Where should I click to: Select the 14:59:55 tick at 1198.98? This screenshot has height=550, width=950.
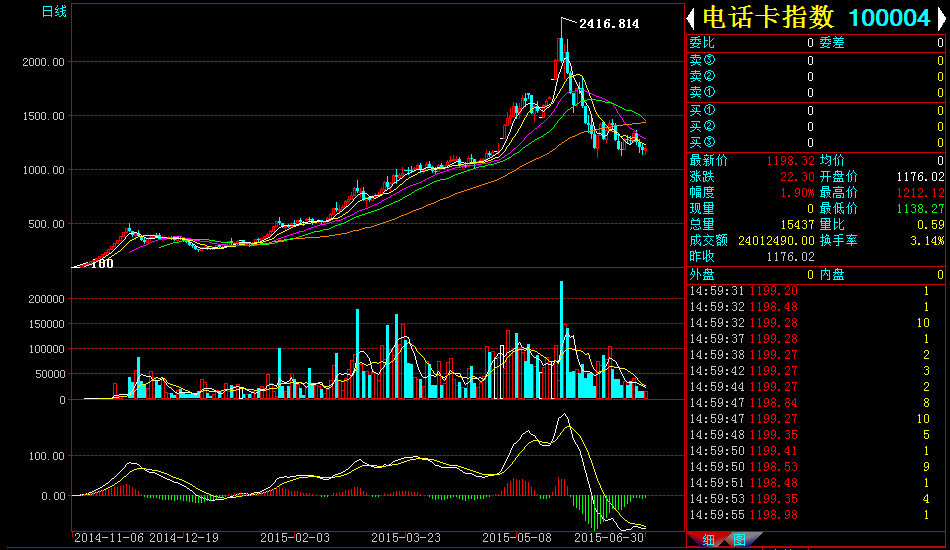click(x=816, y=515)
